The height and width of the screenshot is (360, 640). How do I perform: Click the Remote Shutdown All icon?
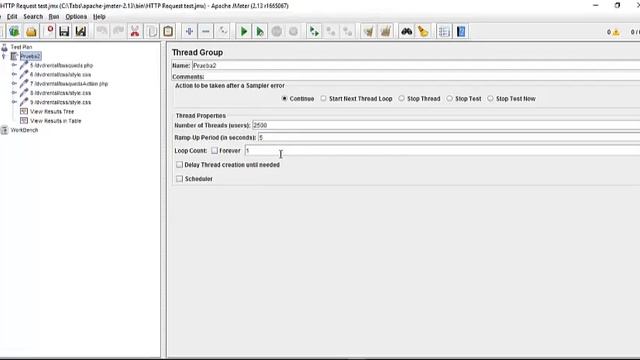pos(347,31)
